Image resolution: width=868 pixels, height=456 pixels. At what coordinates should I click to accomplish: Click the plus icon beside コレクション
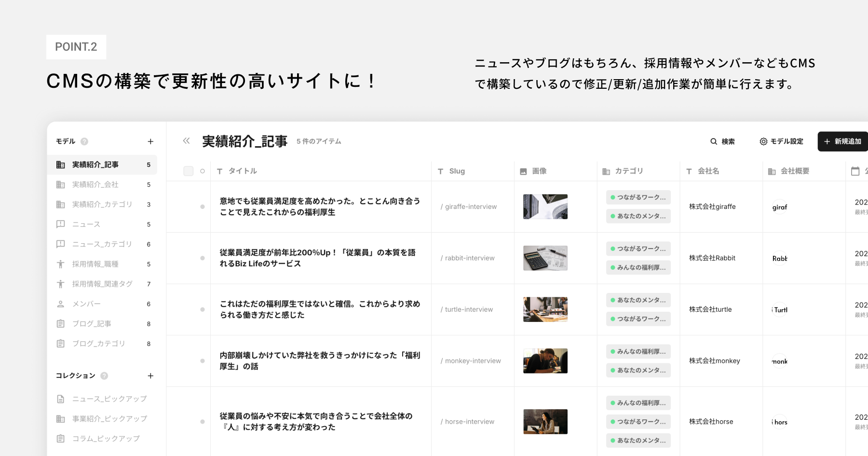click(x=150, y=376)
